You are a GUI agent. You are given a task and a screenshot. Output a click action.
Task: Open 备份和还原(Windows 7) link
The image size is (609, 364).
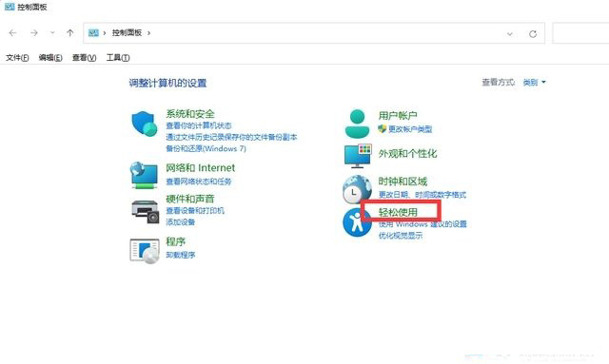click(x=206, y=148)
